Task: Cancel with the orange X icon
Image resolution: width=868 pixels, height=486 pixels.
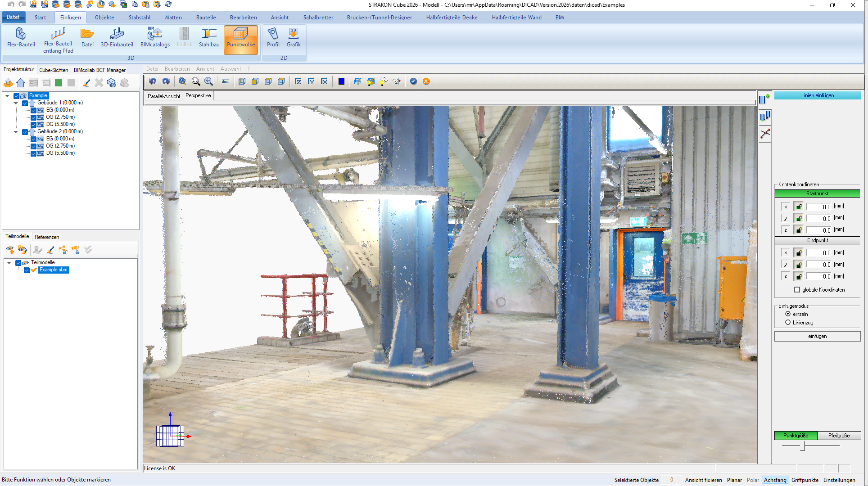Action: click(426, 81)
